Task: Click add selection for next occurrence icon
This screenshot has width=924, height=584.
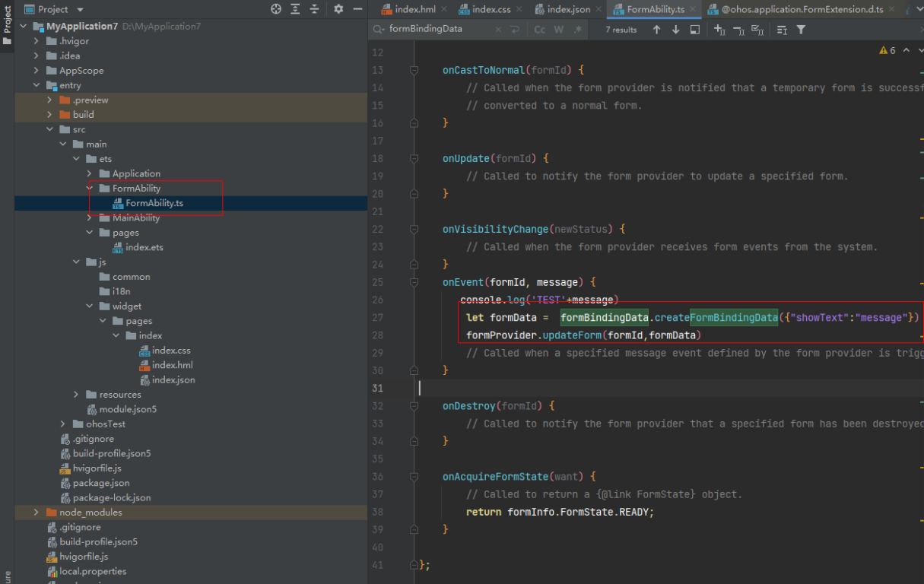Action: [719, 30]
